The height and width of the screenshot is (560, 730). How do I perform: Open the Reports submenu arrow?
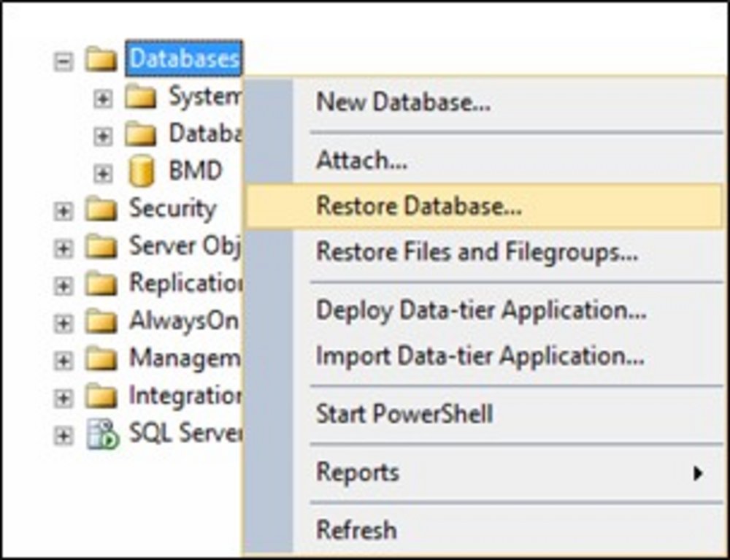click(697, 473)
